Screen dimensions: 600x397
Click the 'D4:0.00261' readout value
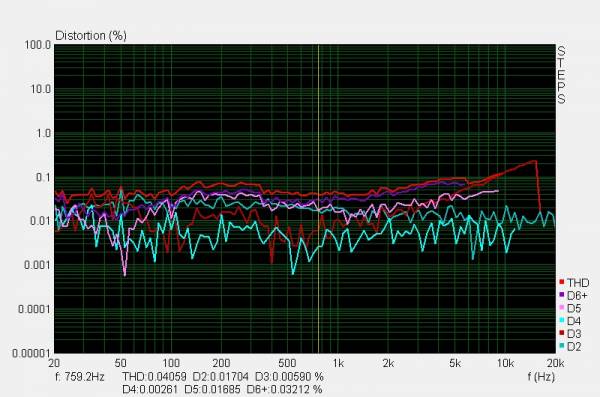tap(150, 389)
